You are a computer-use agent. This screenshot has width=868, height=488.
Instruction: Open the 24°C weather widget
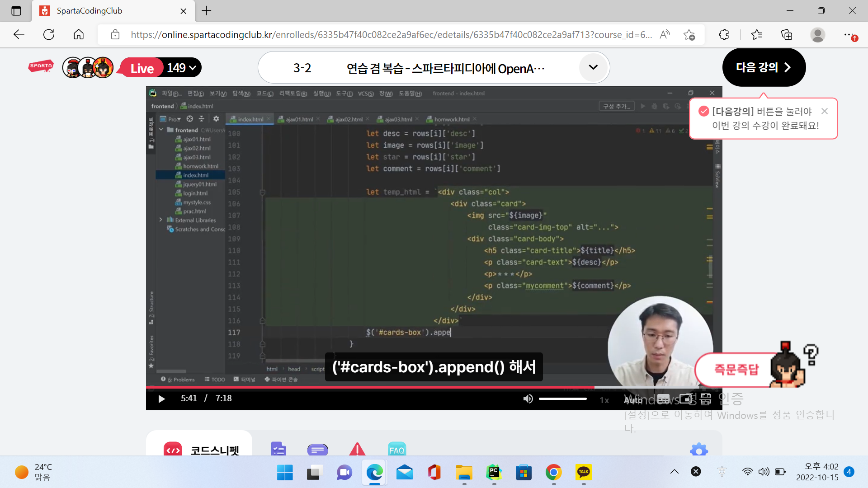click(34, 472)
